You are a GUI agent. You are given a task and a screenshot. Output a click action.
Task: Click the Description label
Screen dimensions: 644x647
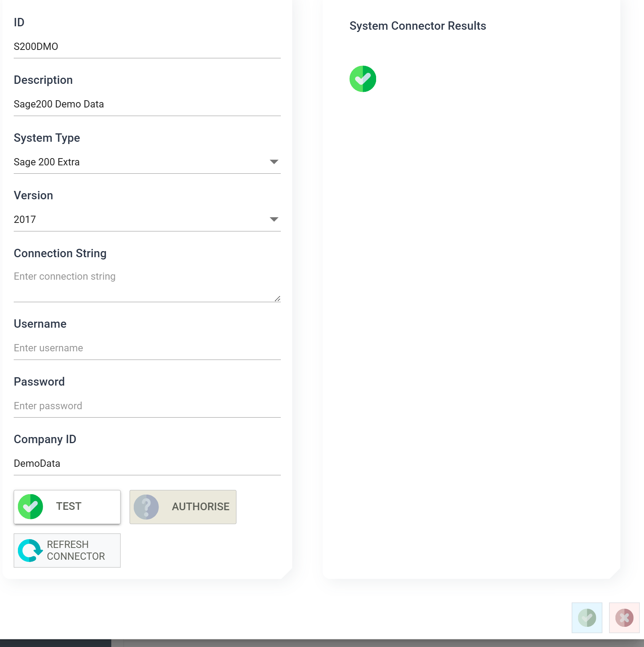tap(43, 80)
